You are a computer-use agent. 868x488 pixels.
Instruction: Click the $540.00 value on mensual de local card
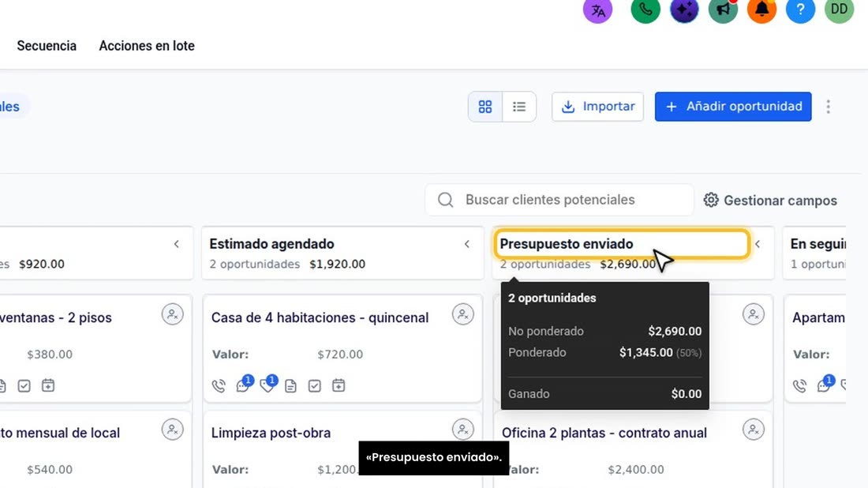(x=50, y=469)
